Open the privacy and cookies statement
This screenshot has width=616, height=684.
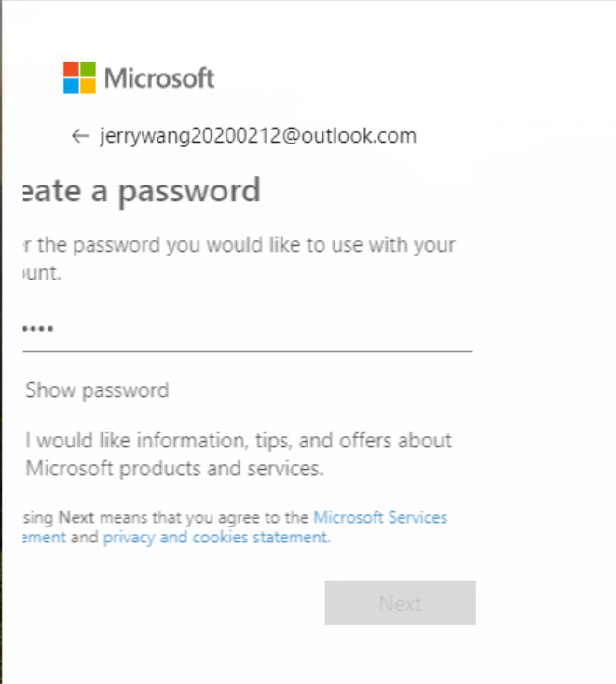click(x=216, y=538)
